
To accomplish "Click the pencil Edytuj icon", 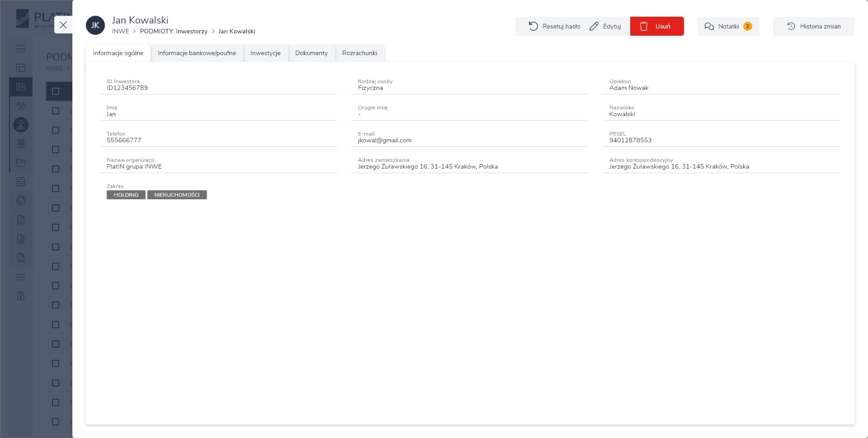I will (x=594, y=26).
